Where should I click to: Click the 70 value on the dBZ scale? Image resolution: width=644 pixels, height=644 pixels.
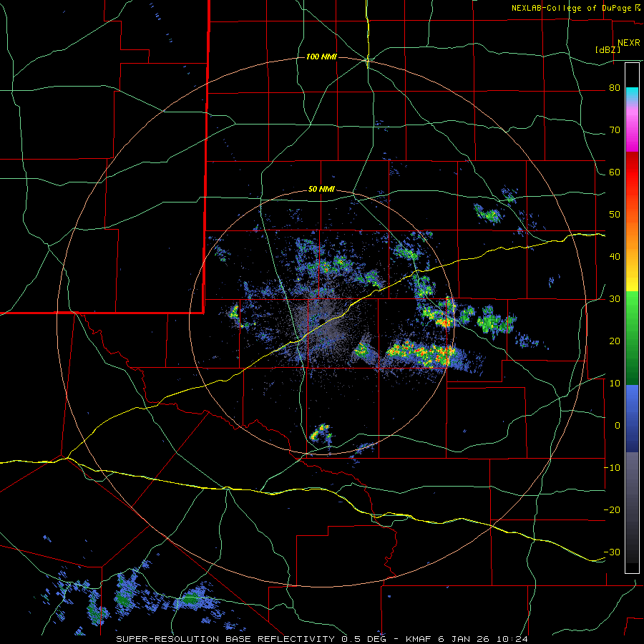[x=615, y=130]
